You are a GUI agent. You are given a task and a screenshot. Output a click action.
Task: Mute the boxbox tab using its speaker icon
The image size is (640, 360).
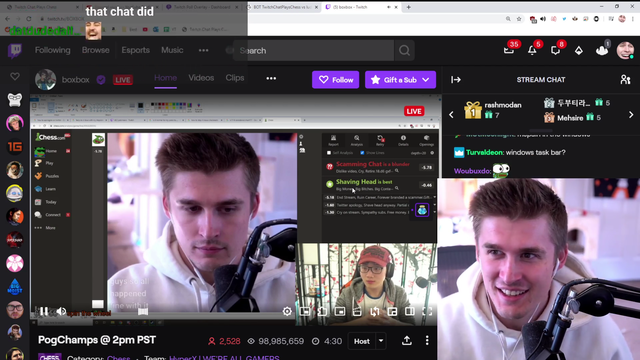pos(389,7)
